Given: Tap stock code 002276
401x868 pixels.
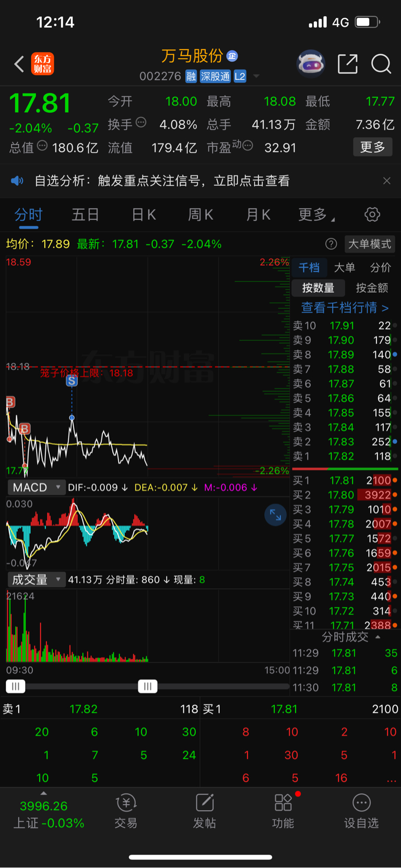Looking at the screenshot, I should click(160, 76).
